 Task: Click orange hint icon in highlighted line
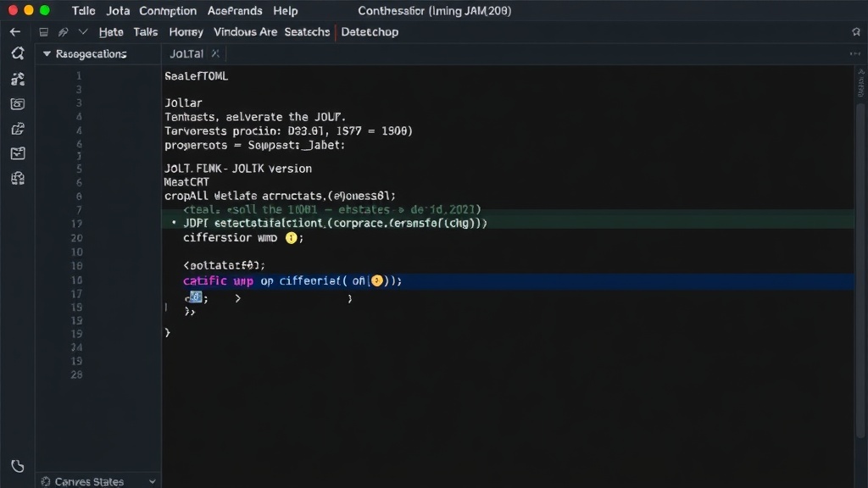377,280
